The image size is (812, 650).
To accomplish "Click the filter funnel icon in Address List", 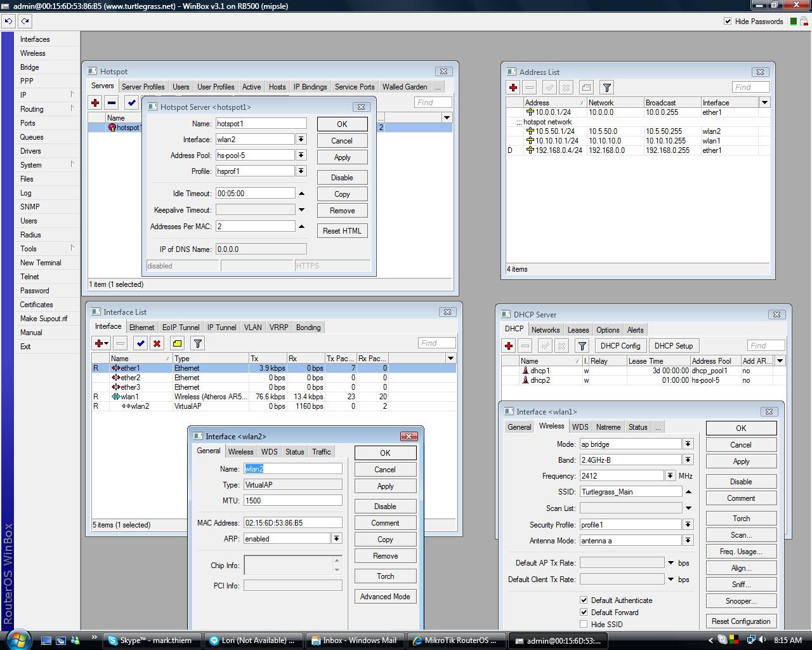I will coord(607,88).
